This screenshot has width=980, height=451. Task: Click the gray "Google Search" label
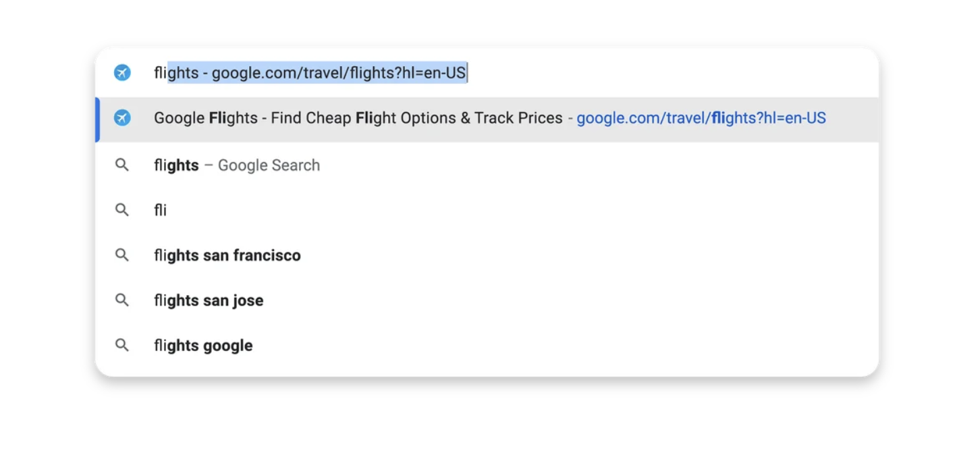[269, 165]
